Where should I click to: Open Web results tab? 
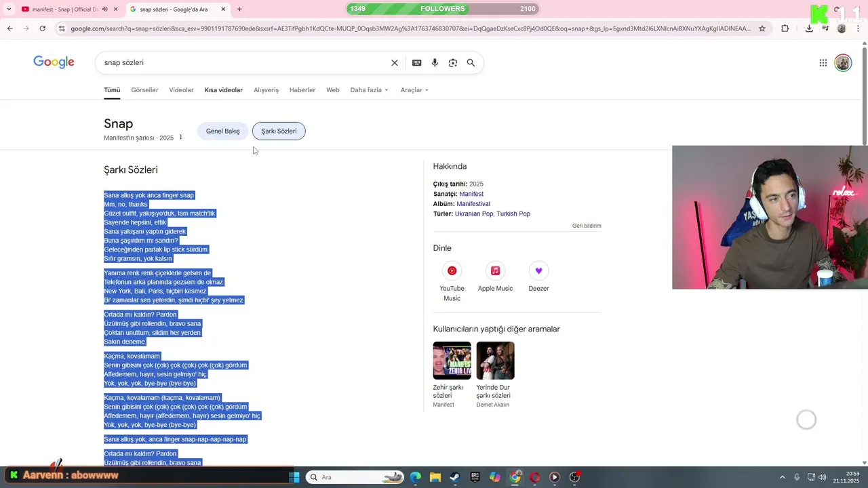pos(332,89)
